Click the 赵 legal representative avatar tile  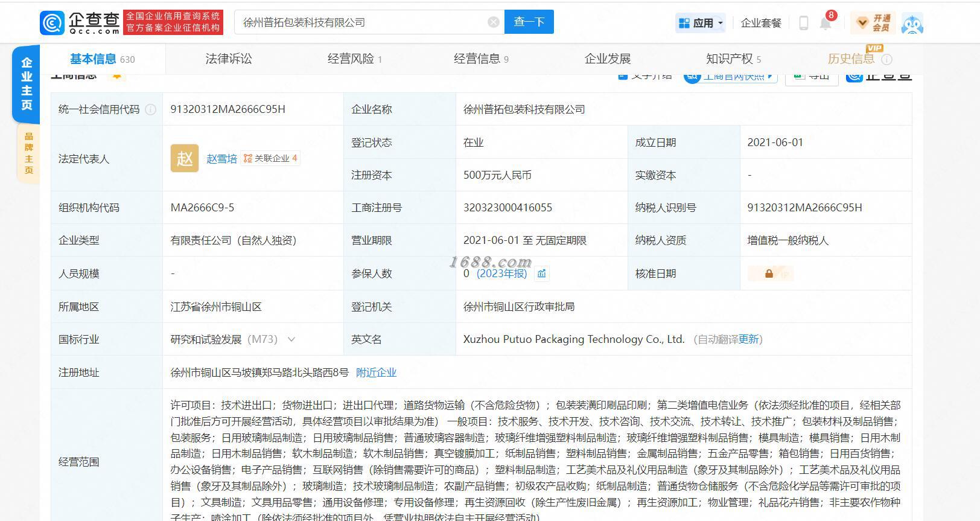(185, 158)
